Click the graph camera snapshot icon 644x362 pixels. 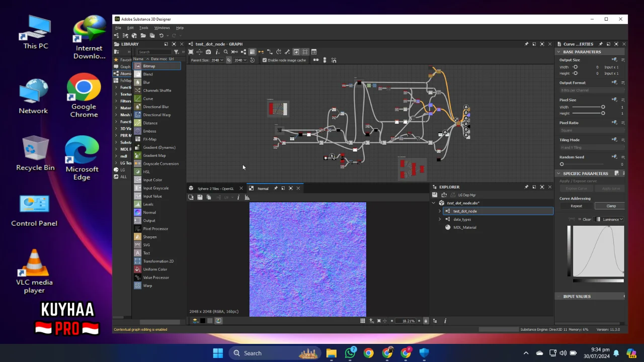coord(208,52)
